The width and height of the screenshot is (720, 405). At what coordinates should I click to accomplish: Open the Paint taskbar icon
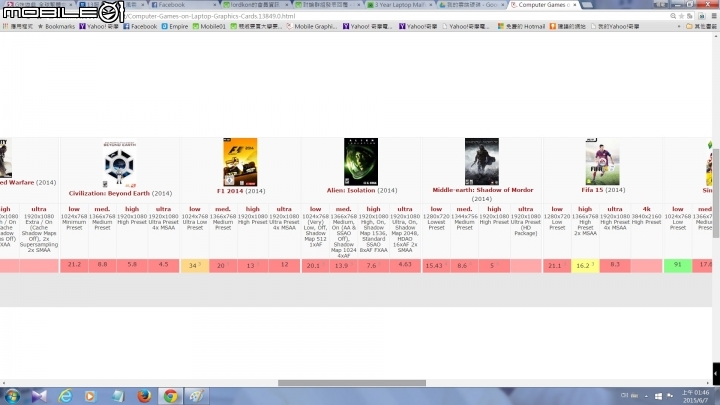point(197,396)
